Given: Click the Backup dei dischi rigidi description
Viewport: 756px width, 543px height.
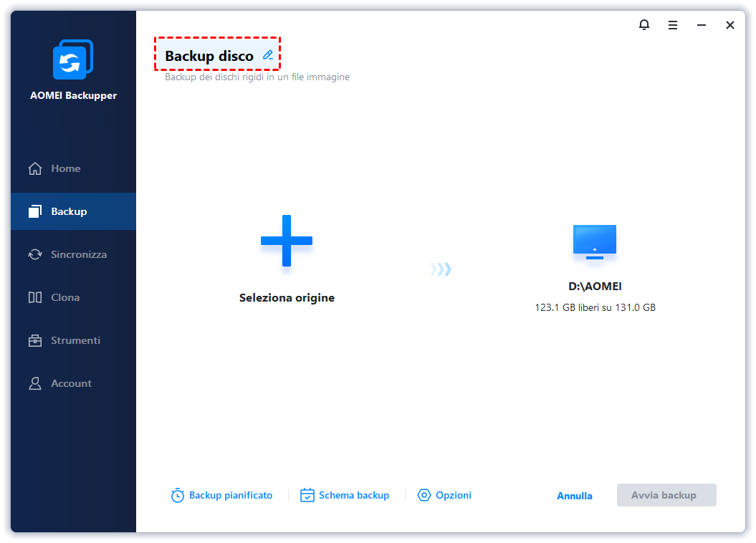Looking at the screenshot, I should (x=257, y=77).
